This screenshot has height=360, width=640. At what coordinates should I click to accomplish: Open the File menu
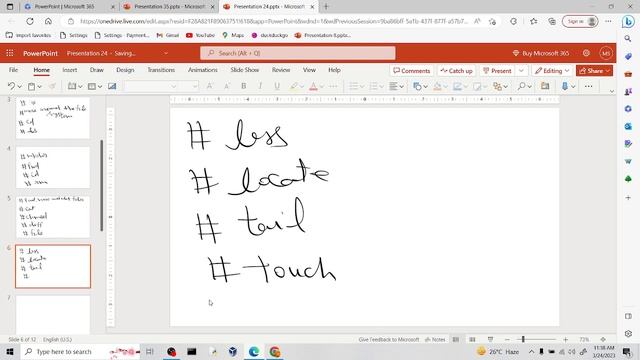tap(13, 70)
